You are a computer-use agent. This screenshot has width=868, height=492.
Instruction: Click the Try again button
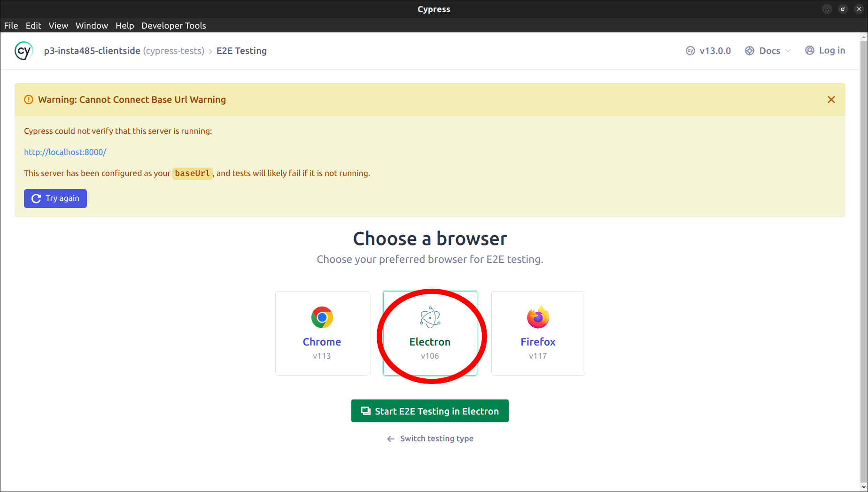pyautogui.click(x=55, y=199)
